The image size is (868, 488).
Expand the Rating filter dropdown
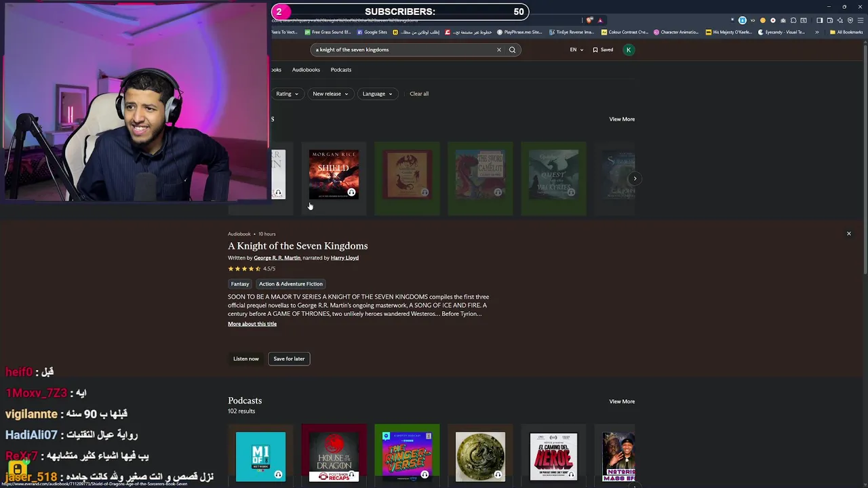click(x=287, y=94)
